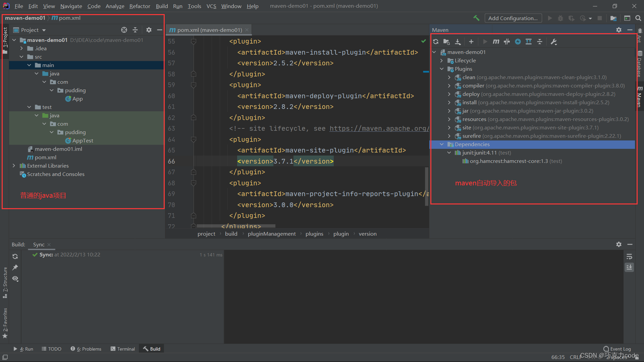Toggle Maven Offline Mode
The height and width of the screenshot is (362, 644).
[507, 42]
